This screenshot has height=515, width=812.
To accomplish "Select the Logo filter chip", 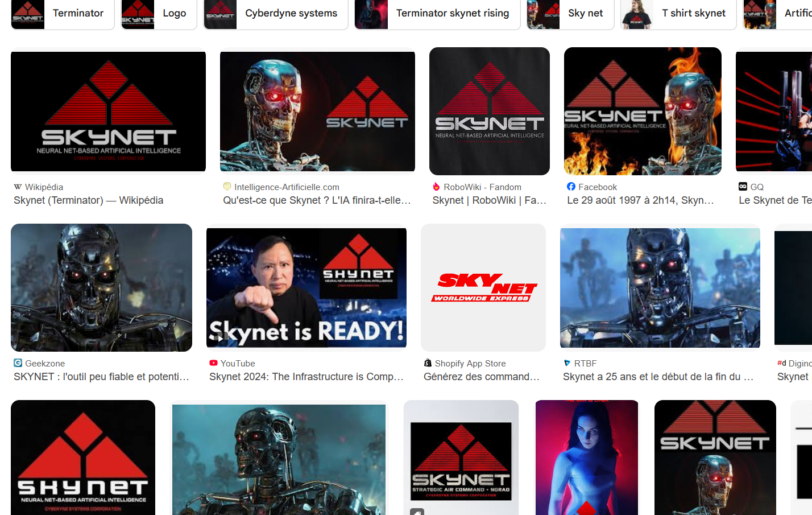I will [x=159, y=13].
